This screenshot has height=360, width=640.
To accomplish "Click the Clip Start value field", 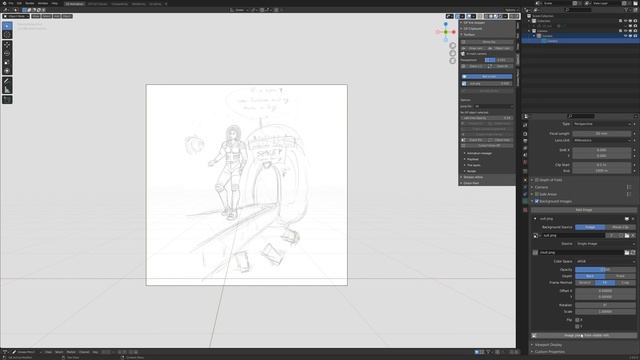I will point(602,165).
